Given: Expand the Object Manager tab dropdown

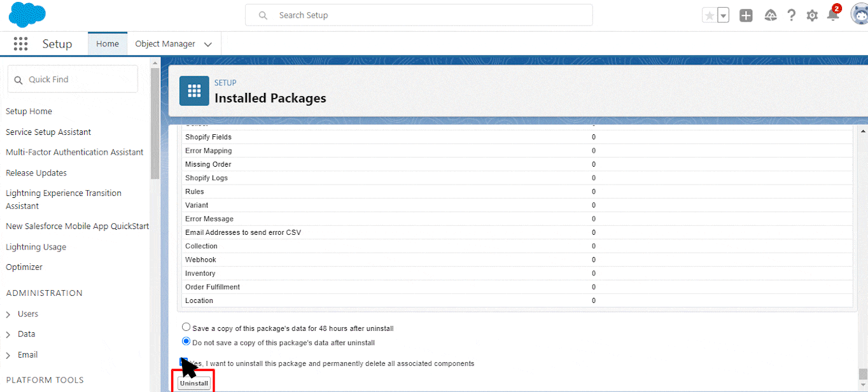Looking at the screenshot, I should click(208, 45).
